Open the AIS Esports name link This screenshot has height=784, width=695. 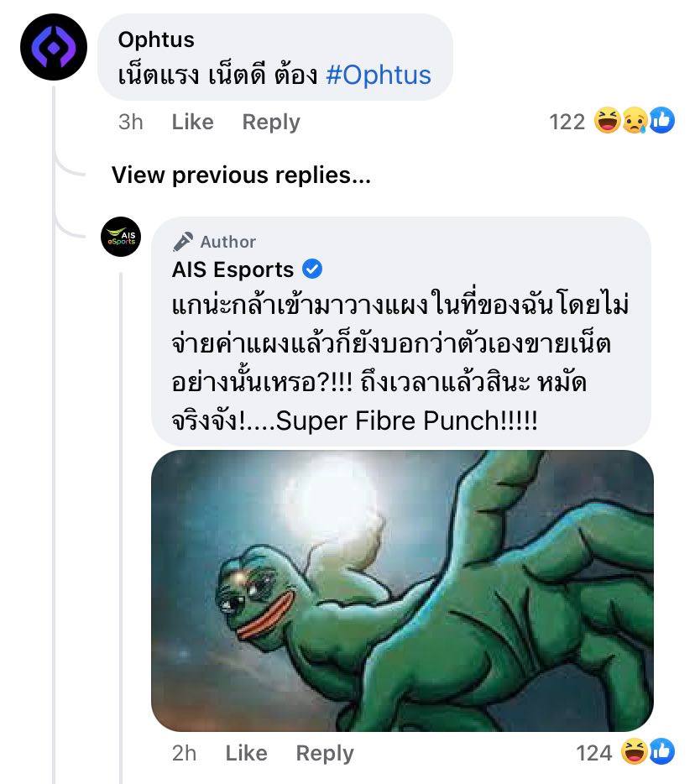pos(233,269)
